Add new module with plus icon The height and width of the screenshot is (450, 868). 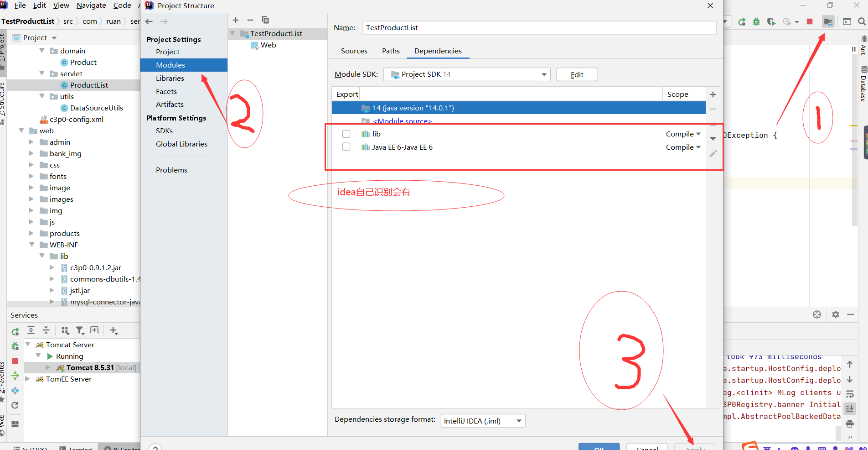pyautogui.click(x=236, y=20)
